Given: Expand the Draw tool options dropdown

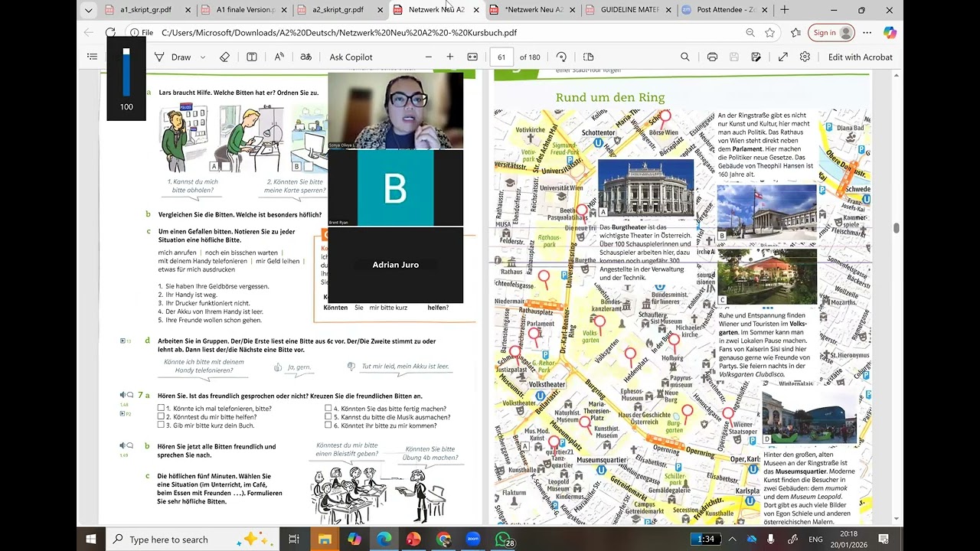Looking at the screenshot, I should coord(203,57).
